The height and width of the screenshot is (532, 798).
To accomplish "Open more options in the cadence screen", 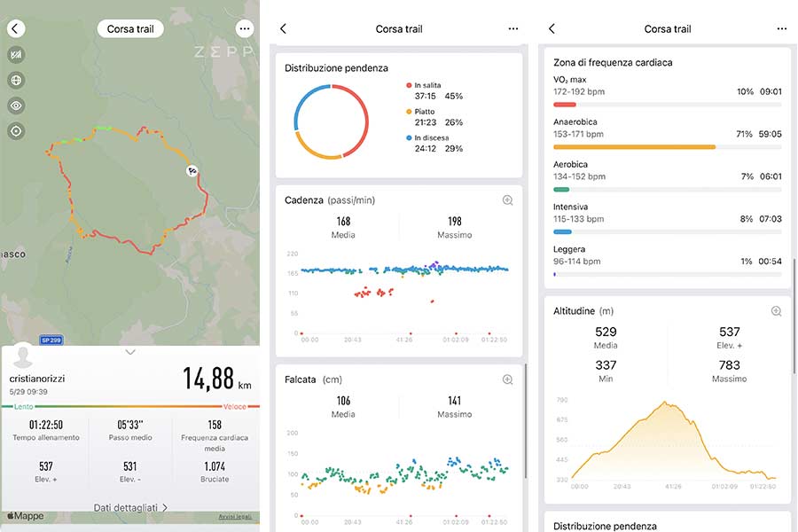I will click(x=512, y=28).
